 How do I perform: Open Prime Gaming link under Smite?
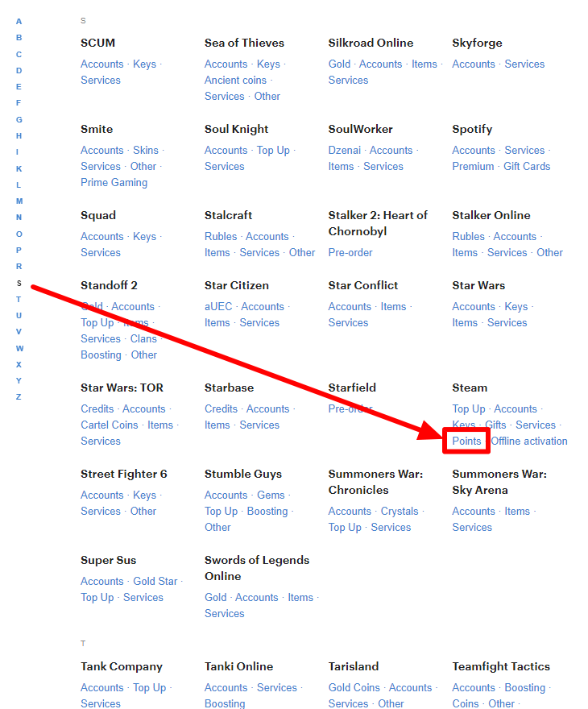coord(114,182)
